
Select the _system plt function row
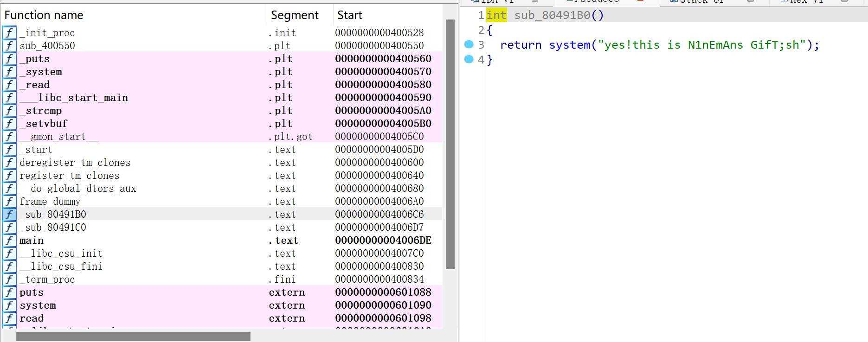(222, 72)
